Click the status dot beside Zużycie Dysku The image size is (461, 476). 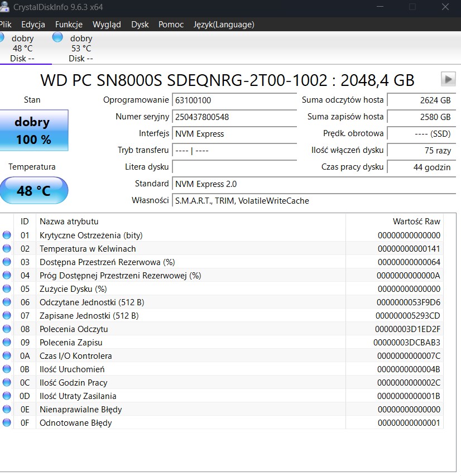[7, 289]
